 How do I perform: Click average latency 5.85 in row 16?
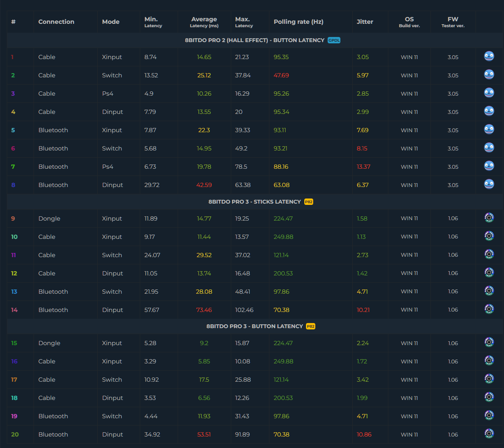pos(204,362)
